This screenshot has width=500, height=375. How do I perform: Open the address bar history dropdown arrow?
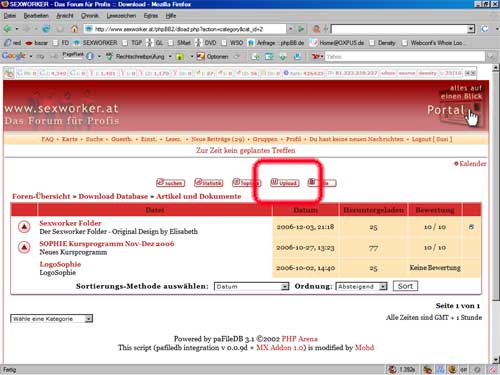pos(291,29)
